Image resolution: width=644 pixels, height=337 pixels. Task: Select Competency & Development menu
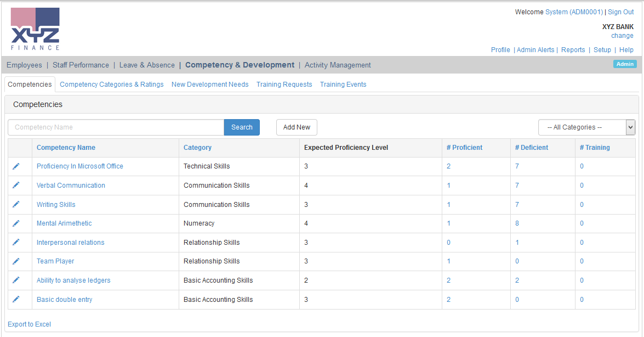240,65
